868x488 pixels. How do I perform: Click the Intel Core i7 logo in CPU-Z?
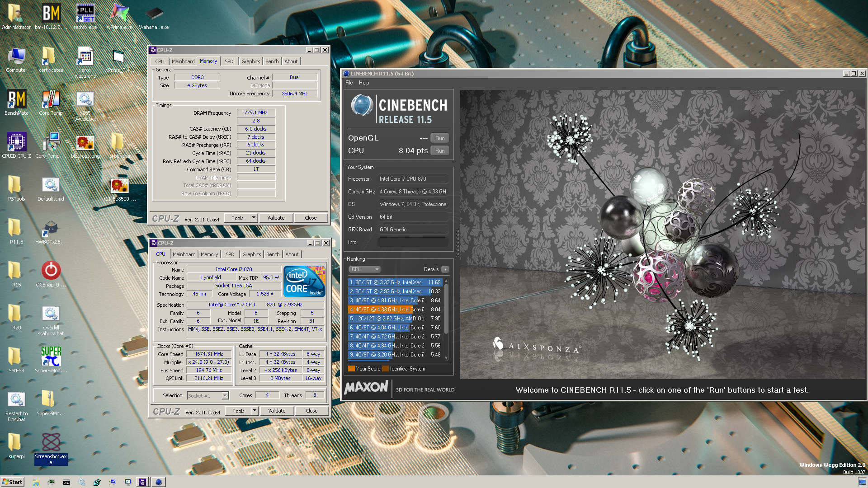point(304,281)
